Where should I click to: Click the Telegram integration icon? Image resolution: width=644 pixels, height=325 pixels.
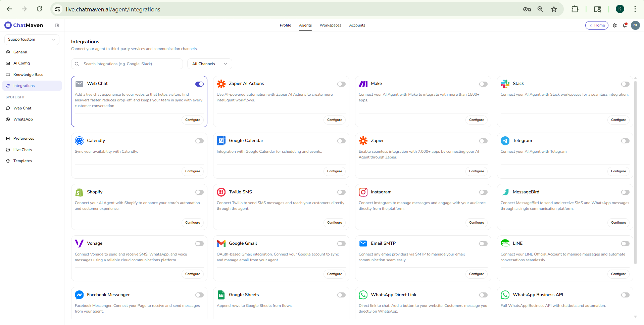tap(505, 141)
